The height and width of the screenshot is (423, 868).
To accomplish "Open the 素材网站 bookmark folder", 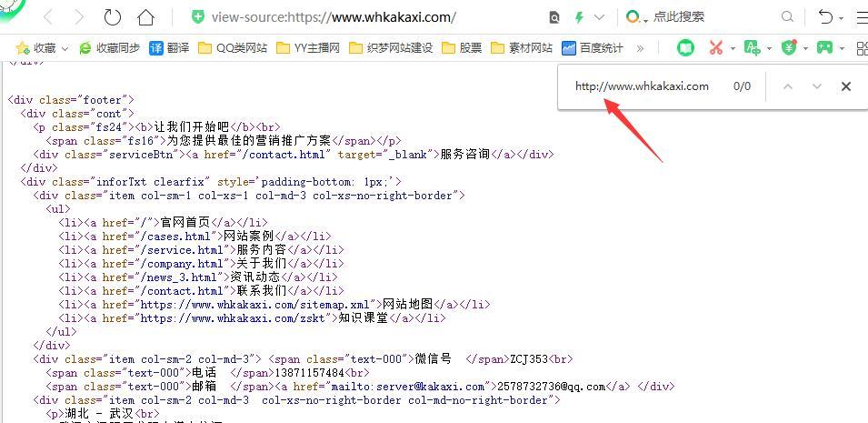I will click(522, 48).
